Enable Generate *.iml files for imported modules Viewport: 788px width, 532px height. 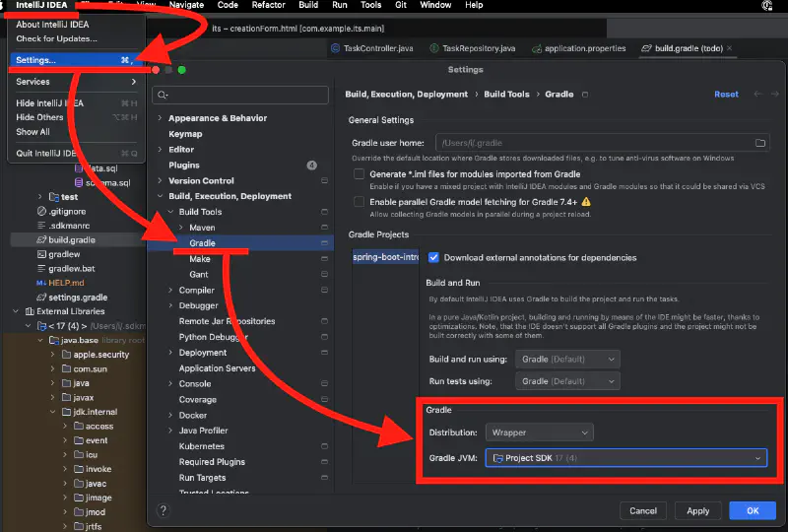pos(360,174)
